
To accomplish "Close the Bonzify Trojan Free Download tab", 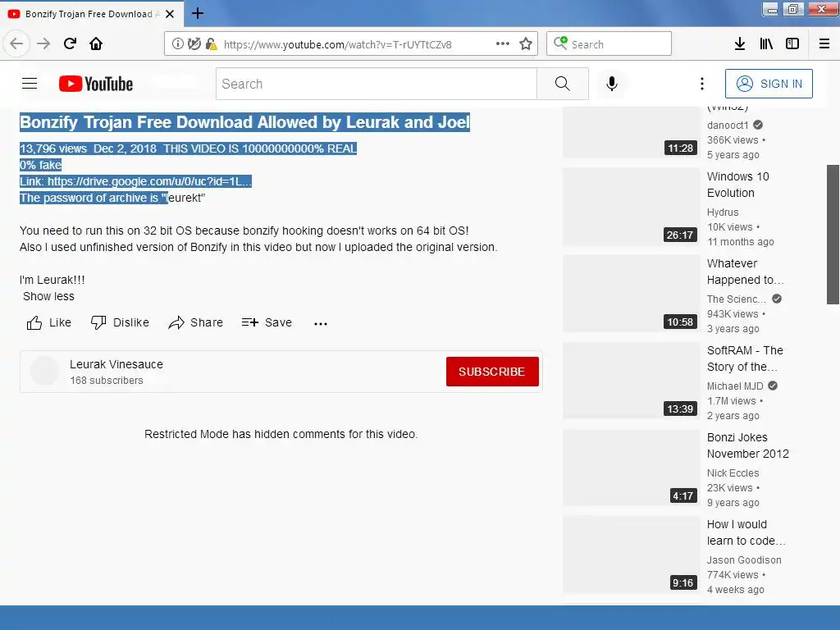I will tap(170, 14).
